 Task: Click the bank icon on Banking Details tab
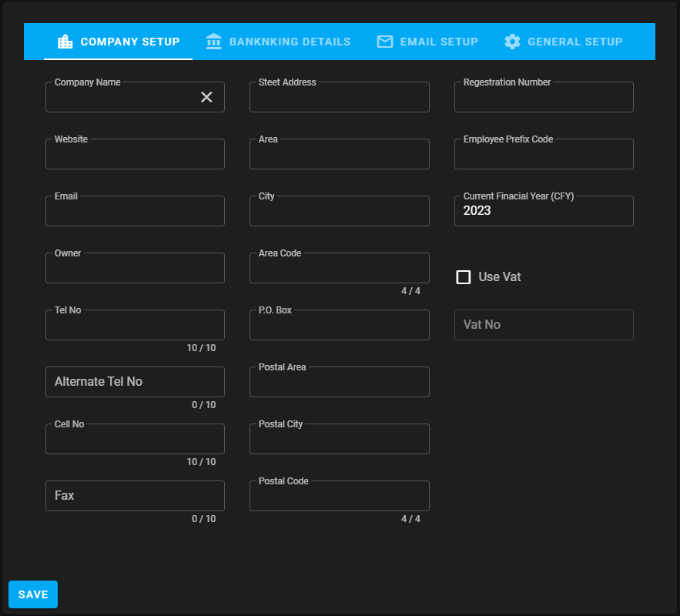(x=214, y=42)
